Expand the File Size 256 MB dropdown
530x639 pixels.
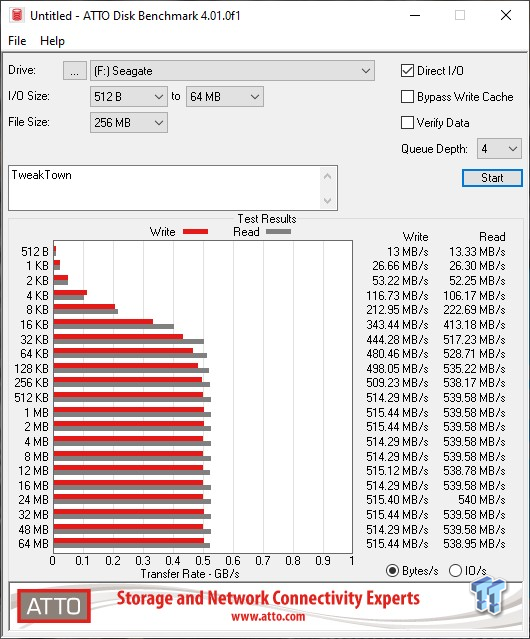coord(129,123)
